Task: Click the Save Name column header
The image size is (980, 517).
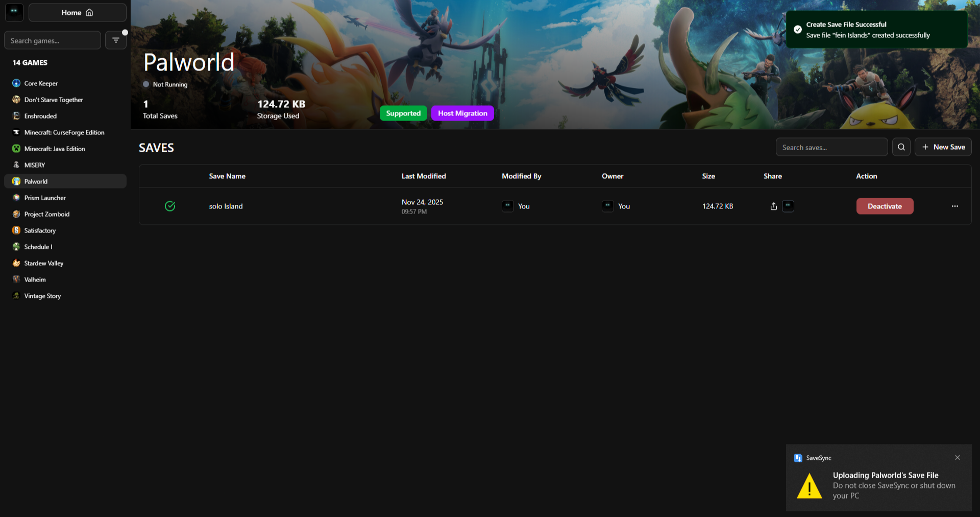Action: pos(227,176)
